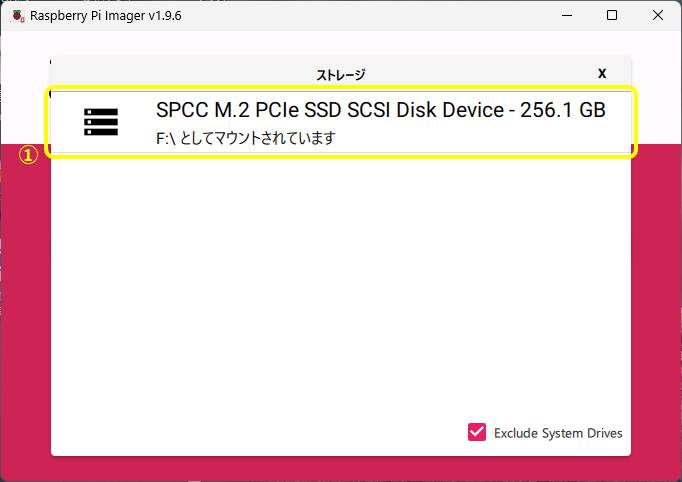Click the F:\ としてマウントされています mount text

(x=245, y=138)
